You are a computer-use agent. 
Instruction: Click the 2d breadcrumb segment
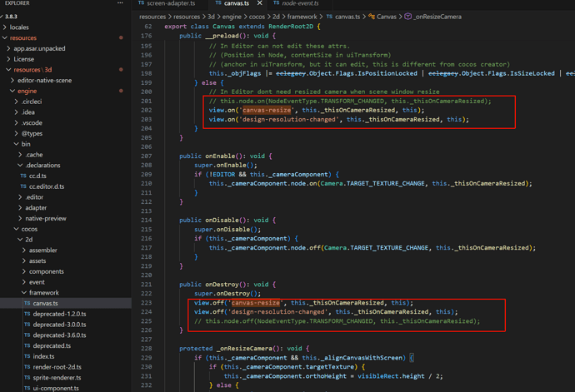click(276, 17)
